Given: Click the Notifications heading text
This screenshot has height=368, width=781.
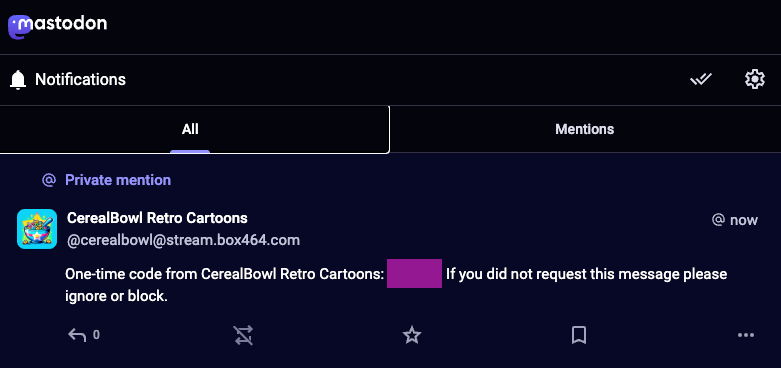Looking at the screenshot, I should (x=80, y=79).
